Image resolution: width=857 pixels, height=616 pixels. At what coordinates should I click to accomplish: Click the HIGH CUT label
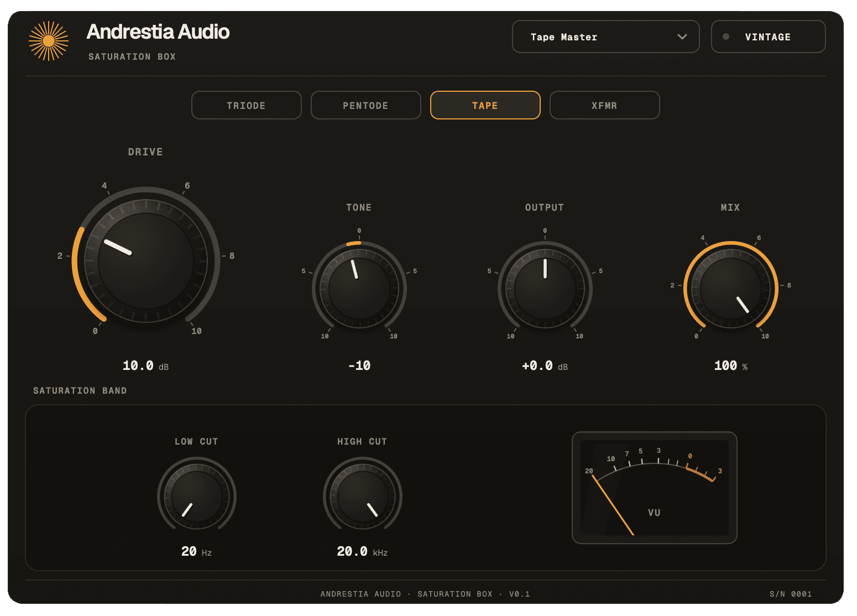point(363,442)
